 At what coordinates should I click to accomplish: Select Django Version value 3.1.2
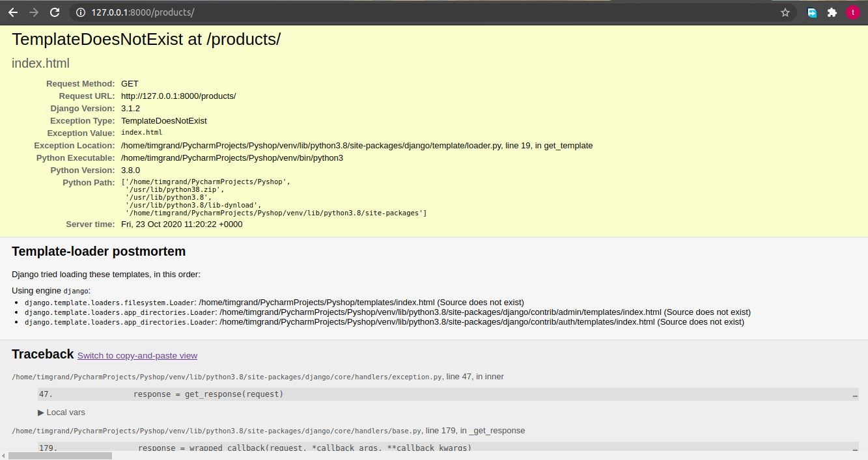click(130, 109)
